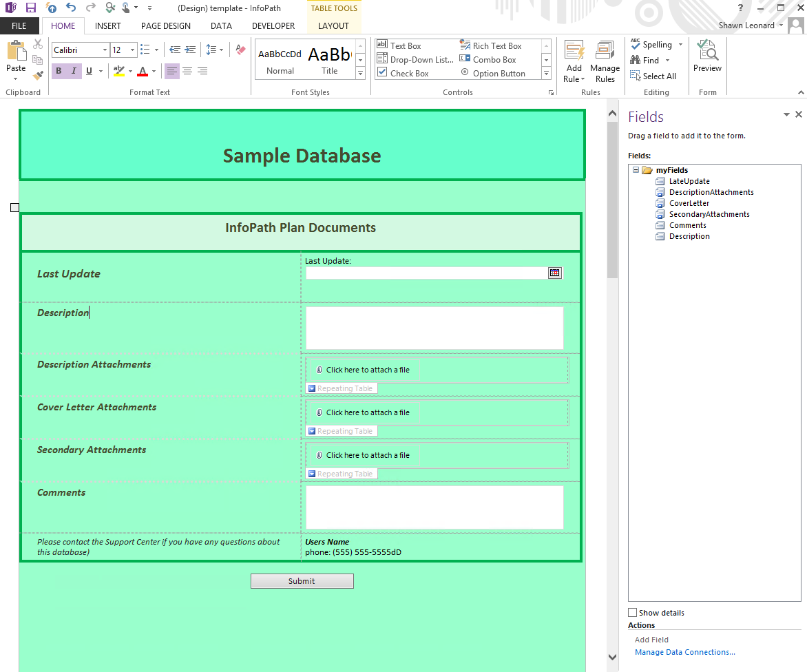The image size is (807, 672).
Task: Open the font size dropdown
Action: pyautogui.click(x=132, y=50)
